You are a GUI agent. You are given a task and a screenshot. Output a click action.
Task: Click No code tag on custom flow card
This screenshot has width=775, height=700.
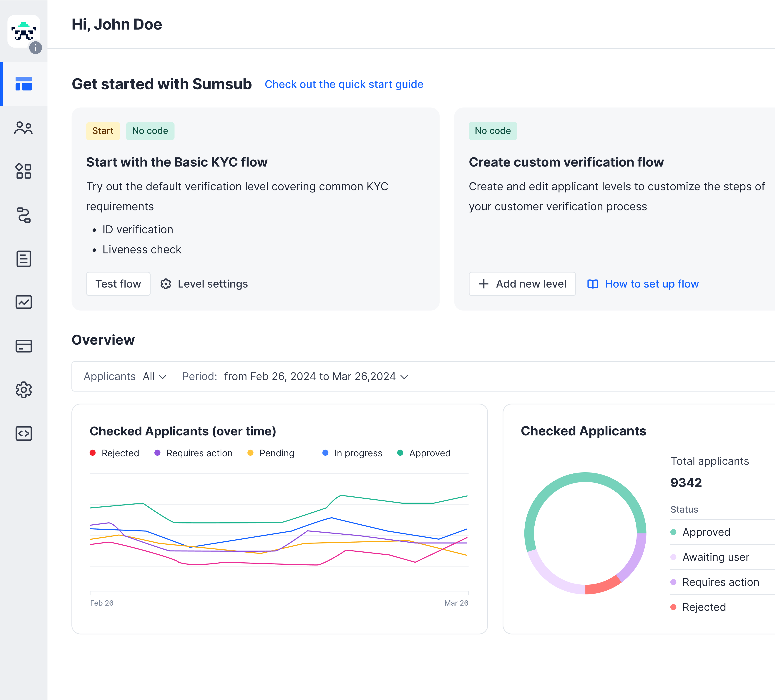click(x=493, y=131)
